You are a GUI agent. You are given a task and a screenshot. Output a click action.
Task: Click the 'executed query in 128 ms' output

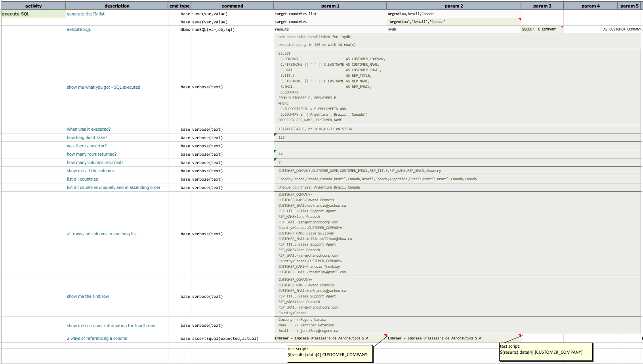pos(457,45)
